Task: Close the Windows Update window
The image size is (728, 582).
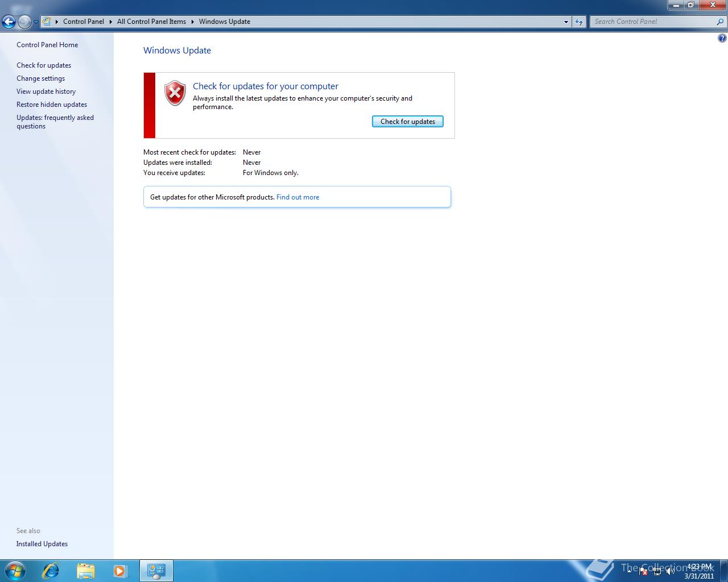Action: click(713, 5)
